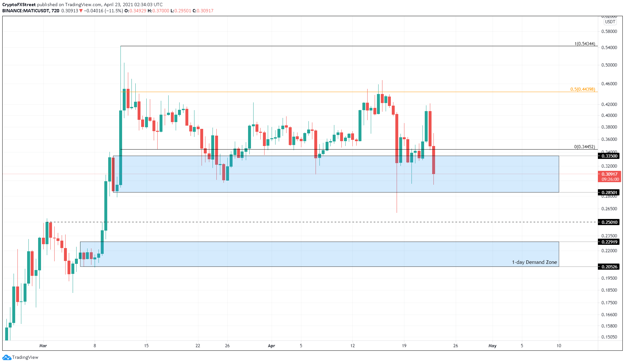This screenshot has width=625, height=364.
Task: Click the Apr date label on time axis
Action: coord(271,346)
